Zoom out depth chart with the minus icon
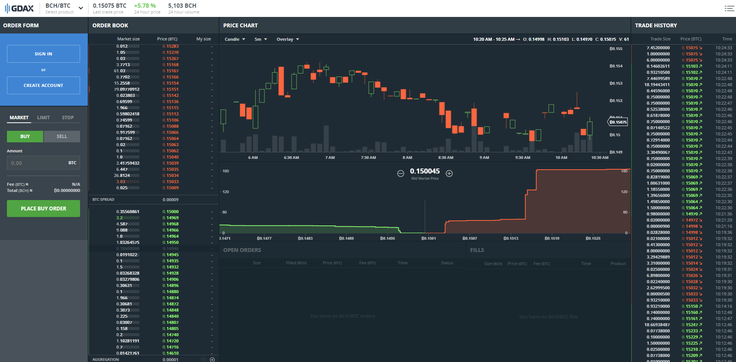Viewport: 736px width, 362px height. pos(400,173)
